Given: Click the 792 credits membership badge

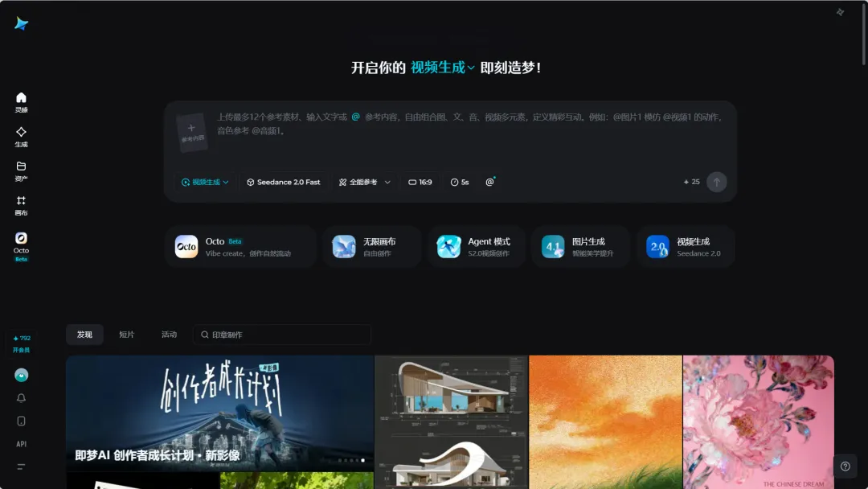Looking at the screenshot, I should coord(22,343).
